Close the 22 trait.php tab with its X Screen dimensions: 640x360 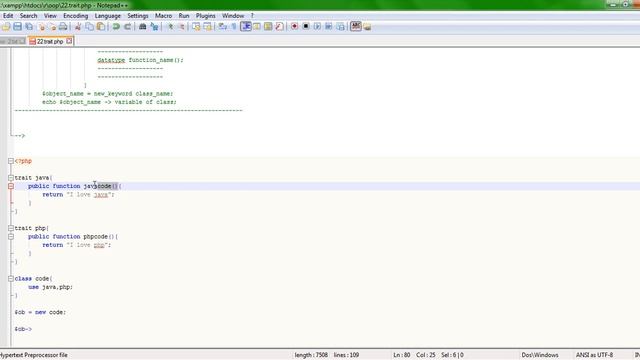pyautogui.click(x=69, y=41)
